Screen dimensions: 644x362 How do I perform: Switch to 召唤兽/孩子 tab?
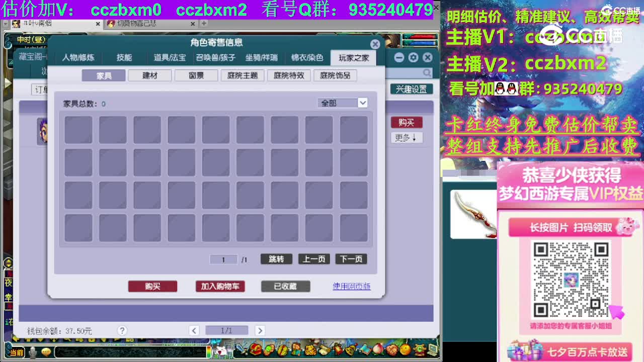(215, 57)
